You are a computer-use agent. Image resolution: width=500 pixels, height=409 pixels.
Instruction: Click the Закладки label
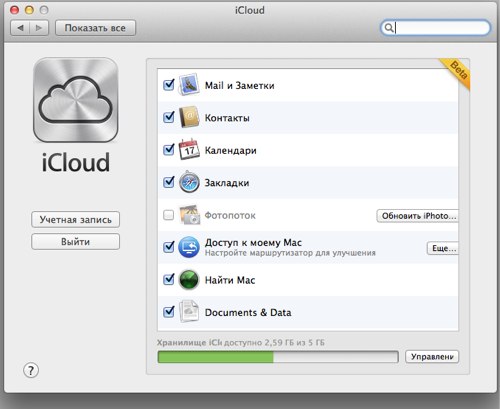[x=227, y=183]
